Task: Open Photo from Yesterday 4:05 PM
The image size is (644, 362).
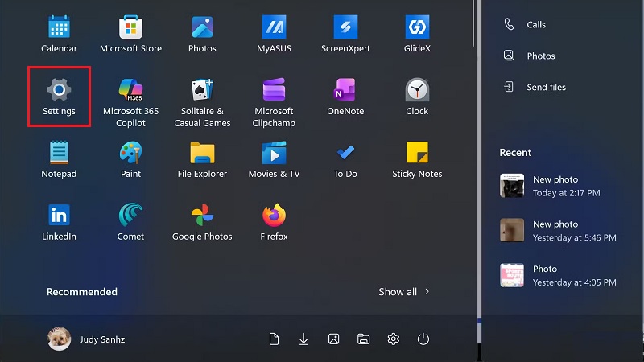Action: pos(558,275)
